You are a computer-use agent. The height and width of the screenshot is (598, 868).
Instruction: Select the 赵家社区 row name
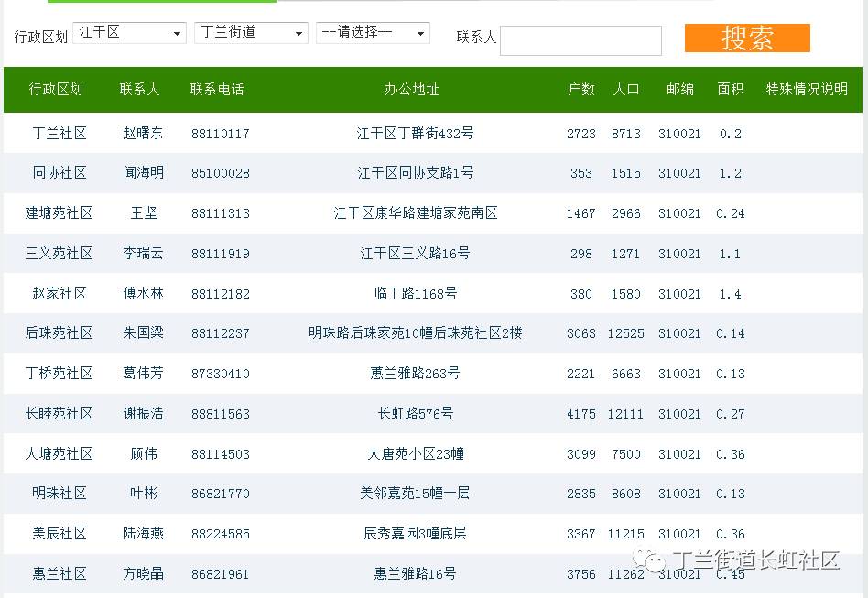pyautogui.click(x=60, y=293)
